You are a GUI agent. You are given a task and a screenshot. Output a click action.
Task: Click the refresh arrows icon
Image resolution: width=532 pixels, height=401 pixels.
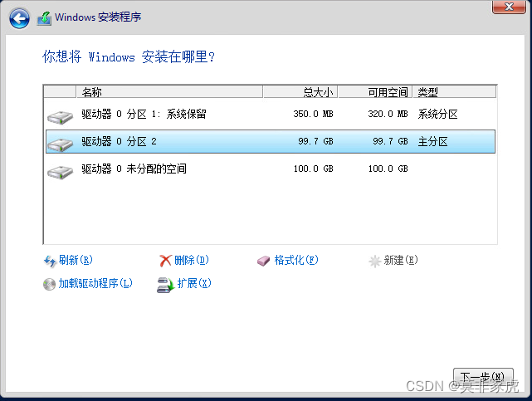[x=50, y=261]
